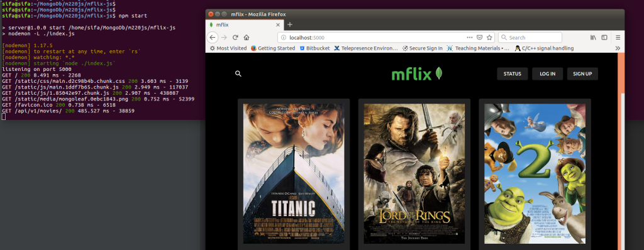This screenshot has height=250, width=644.
Task: Show more bookmarks chevron
Action: (x=618, y=48)
